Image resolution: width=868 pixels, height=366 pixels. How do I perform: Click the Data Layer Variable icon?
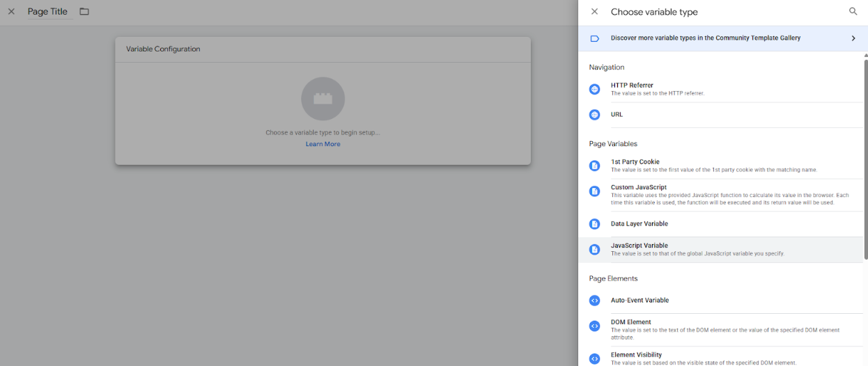tap(594, 224)
